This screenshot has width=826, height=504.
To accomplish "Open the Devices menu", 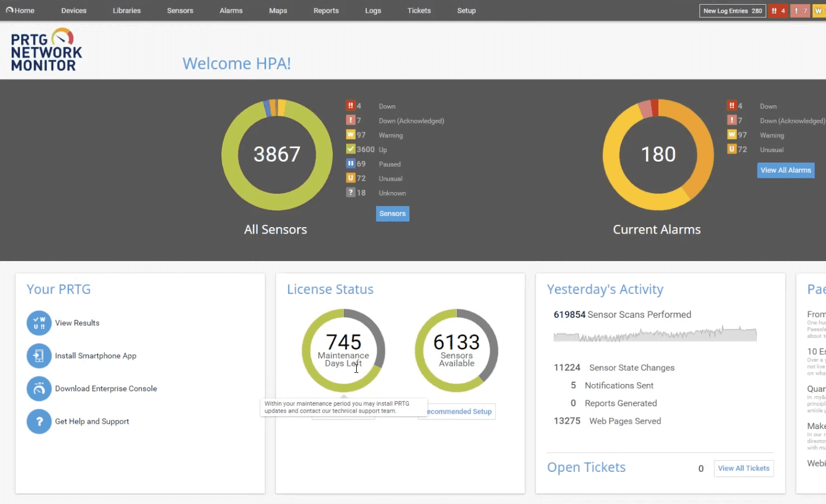I will tap(74, 11).
